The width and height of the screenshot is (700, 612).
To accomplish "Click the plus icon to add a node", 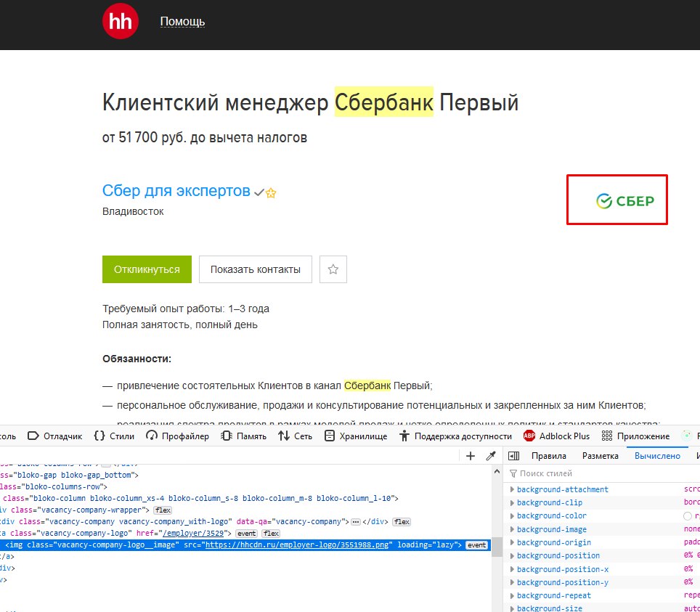I will coord(470,456).
